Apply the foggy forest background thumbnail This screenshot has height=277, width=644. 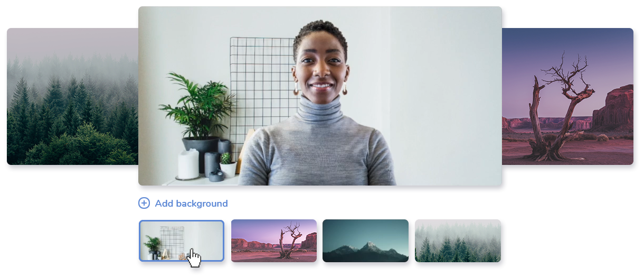457,241
